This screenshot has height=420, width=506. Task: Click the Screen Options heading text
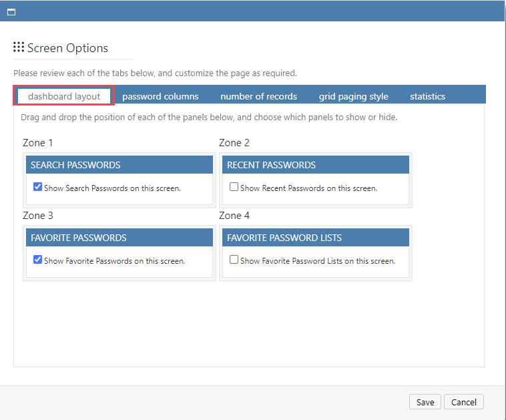[x=67, y=48]
